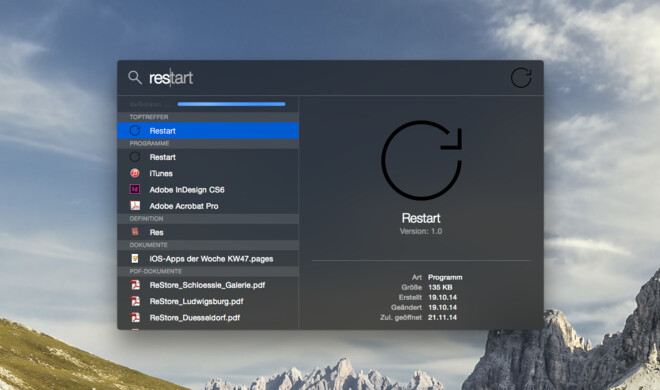The height and width of the screenshot is (390, 660).
Task: Click the Restart title in preview pane
Action: pos(421,218)
